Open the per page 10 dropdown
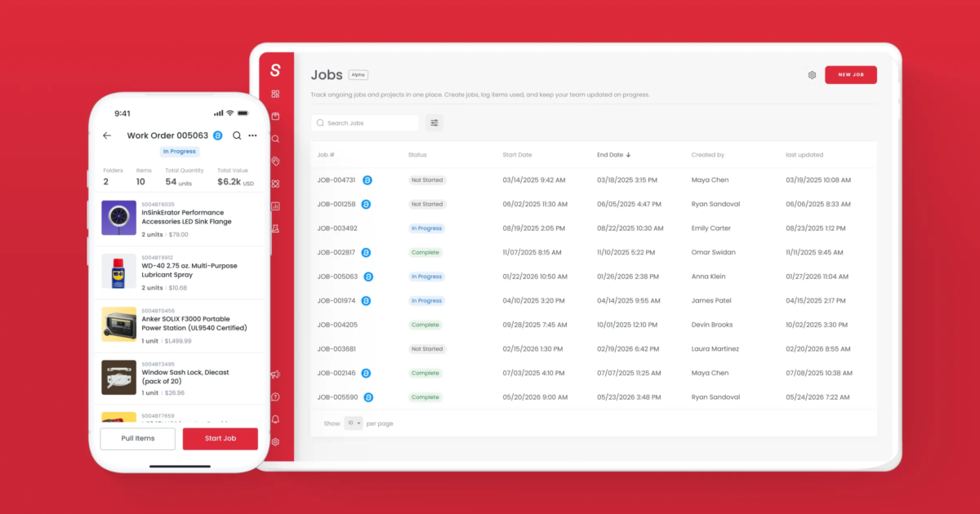This screenshot has width=980, height=514. click(354, 423)
